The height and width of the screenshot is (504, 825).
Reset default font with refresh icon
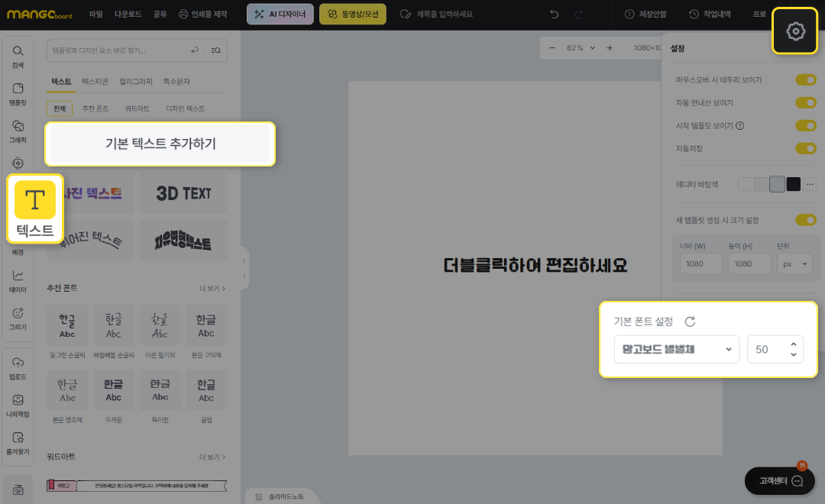[690, 321]
